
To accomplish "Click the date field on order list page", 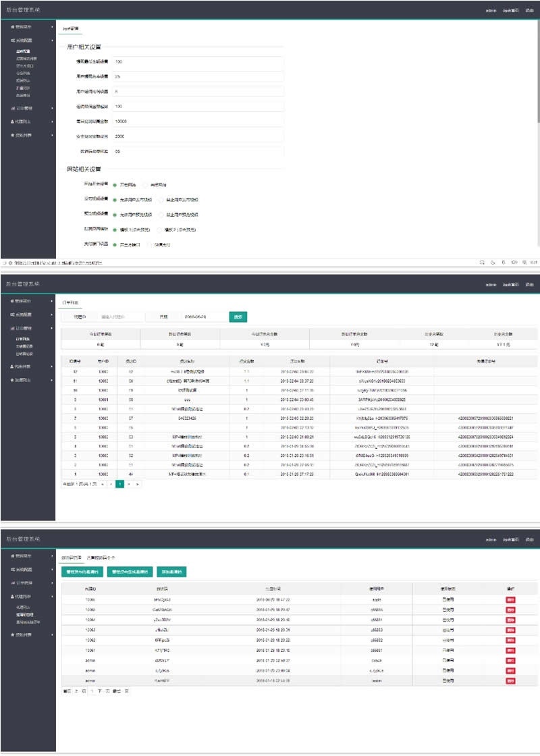I will [202, 317].
